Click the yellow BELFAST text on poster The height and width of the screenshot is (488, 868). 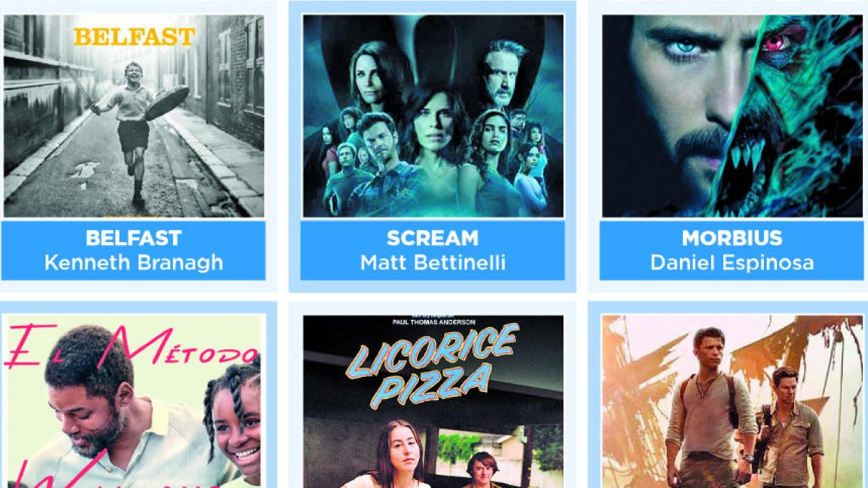pyautogui.click(x=135, y=36)
